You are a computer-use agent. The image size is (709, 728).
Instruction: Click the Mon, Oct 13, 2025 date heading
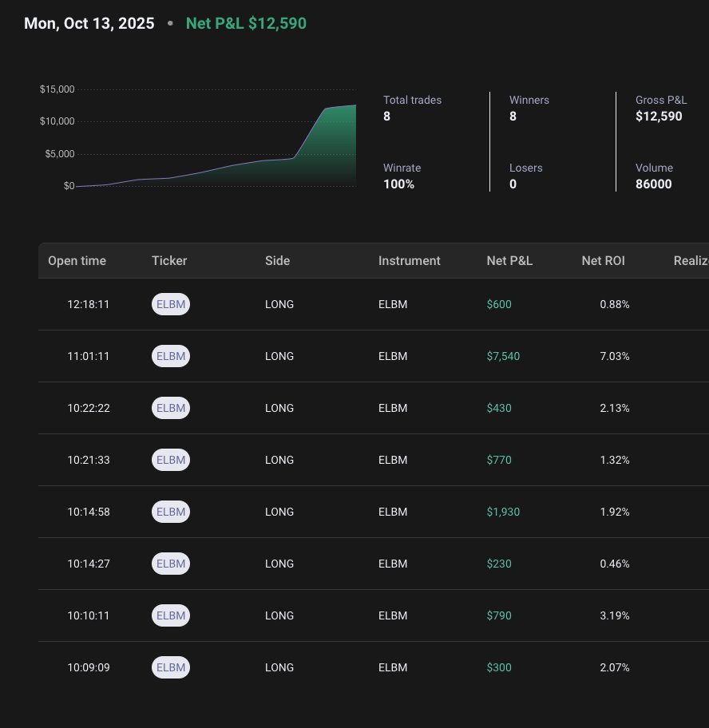89,23
